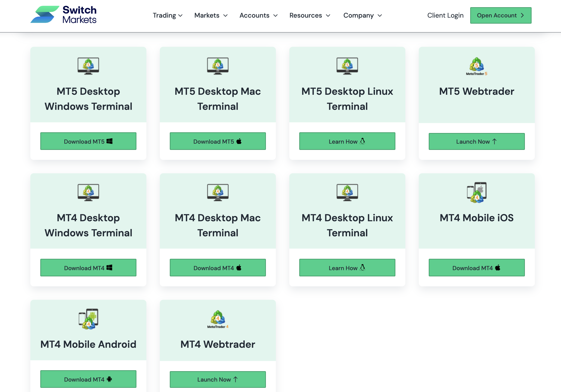Click the MT4 Mobile Android devices icon

[x=88, y=319]
